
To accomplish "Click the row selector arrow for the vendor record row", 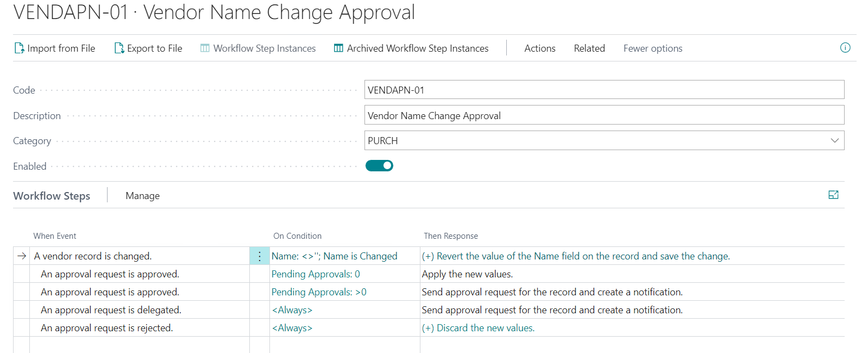I will [x=22, y=256].
